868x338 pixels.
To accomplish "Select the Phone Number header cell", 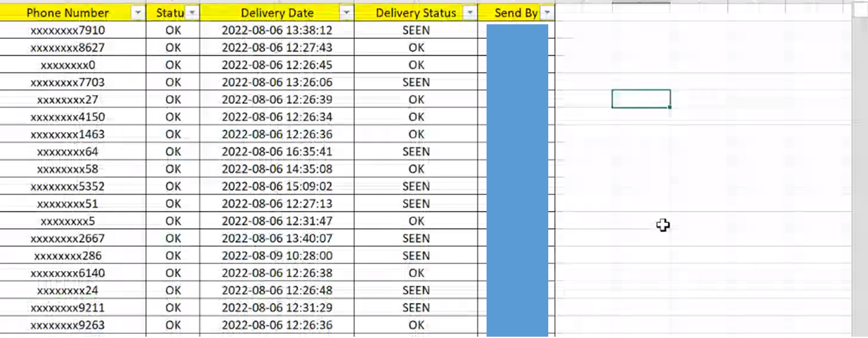I will (x=73, y=13).
